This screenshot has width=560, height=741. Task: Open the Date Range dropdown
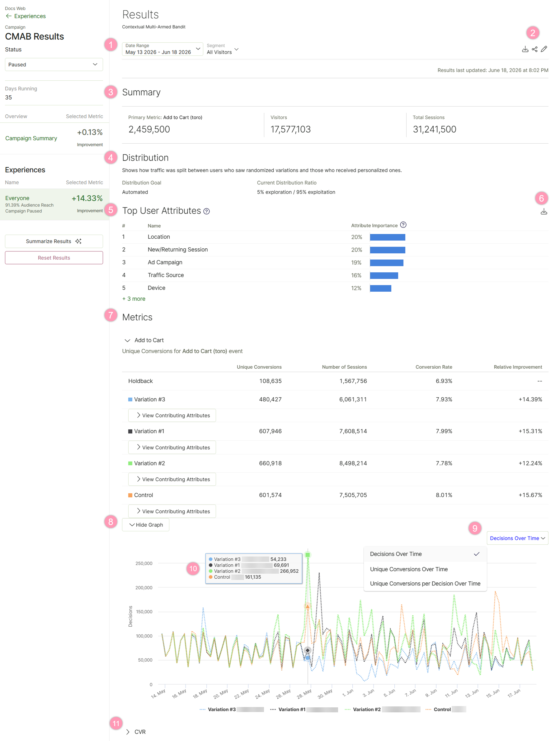(162, 49)
